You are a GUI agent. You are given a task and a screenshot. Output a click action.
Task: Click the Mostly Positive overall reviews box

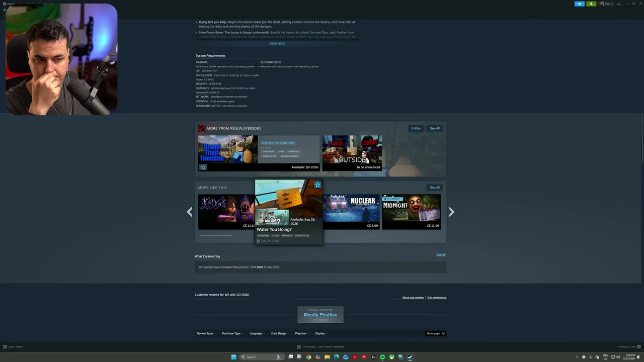point(320,315)
